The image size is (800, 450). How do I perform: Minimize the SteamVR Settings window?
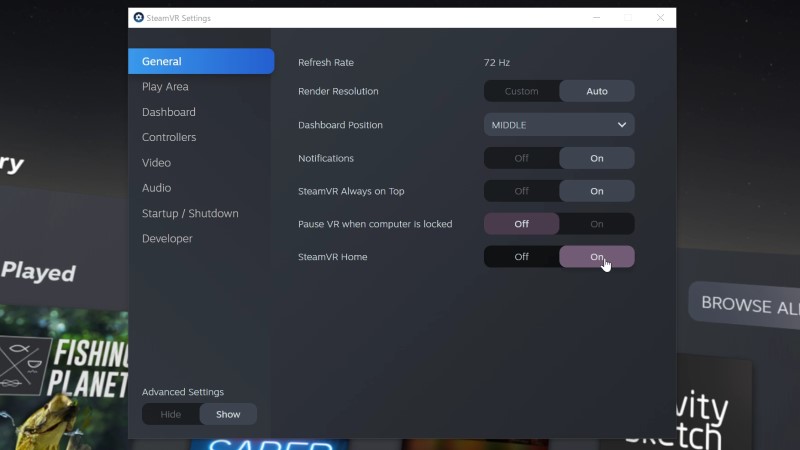click(596, 18)
